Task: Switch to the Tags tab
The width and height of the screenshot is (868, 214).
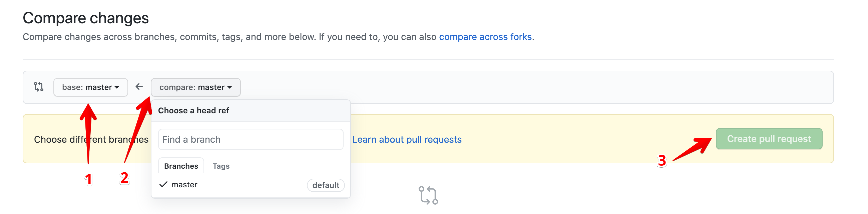Action: point(221,166)
